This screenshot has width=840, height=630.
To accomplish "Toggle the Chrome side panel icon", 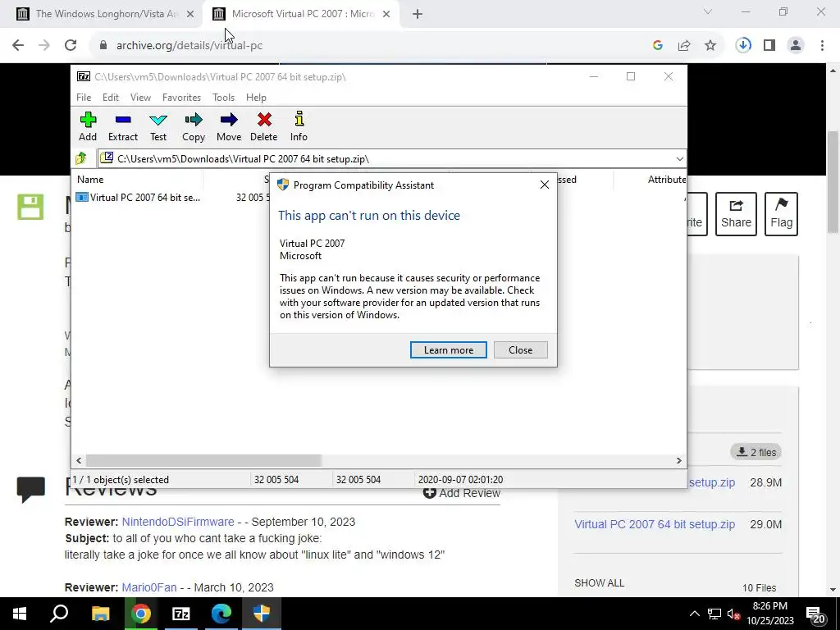I will click(x=769, y=46).
